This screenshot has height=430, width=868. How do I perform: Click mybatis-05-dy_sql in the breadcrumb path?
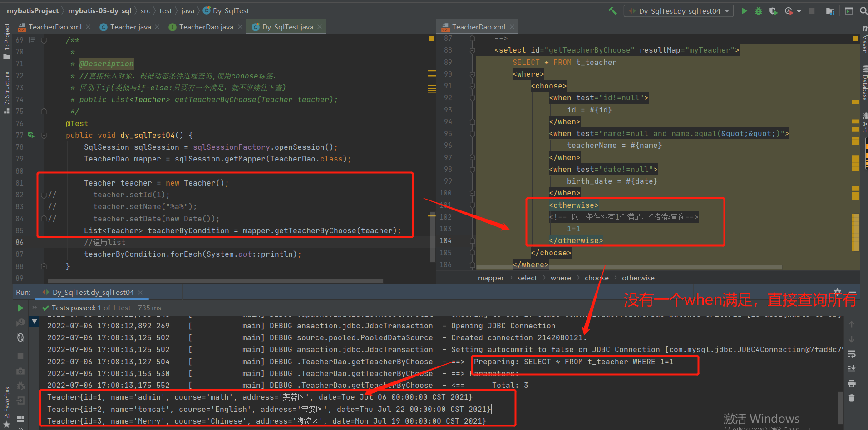[99, 11]
